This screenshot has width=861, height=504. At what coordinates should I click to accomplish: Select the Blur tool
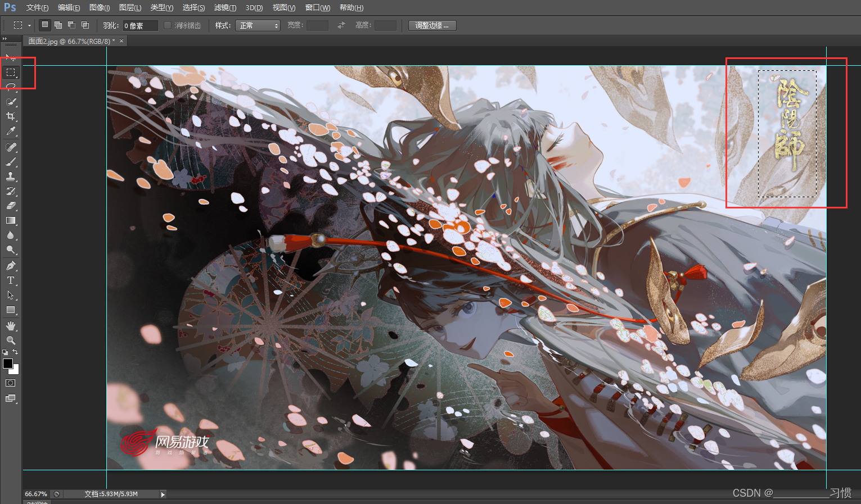11,235
